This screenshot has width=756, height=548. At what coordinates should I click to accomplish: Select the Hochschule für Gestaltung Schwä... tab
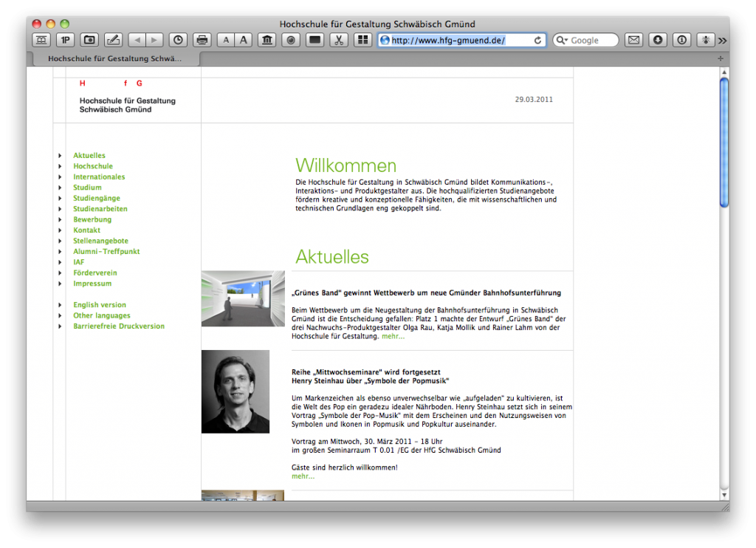click(114, 58)
